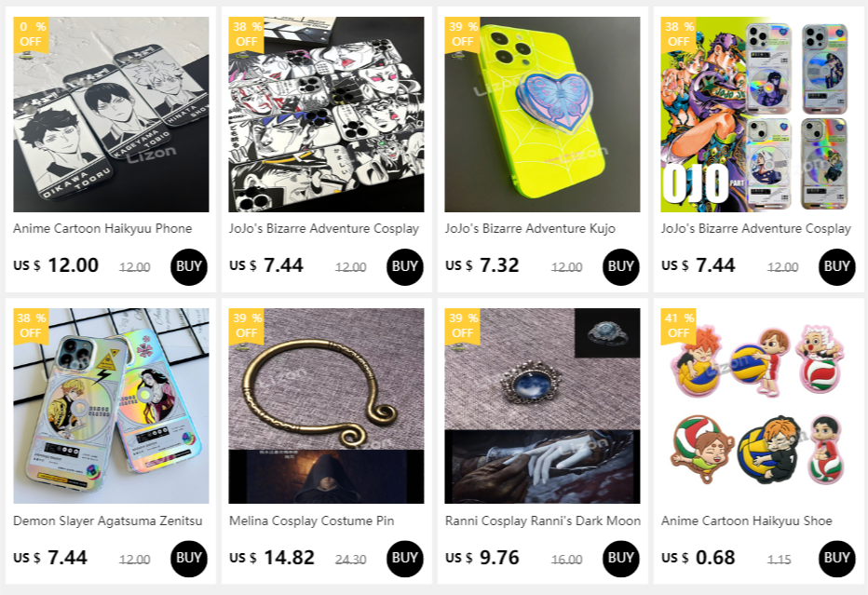Open the Haikyuu shoe charms image

point(758,406)
